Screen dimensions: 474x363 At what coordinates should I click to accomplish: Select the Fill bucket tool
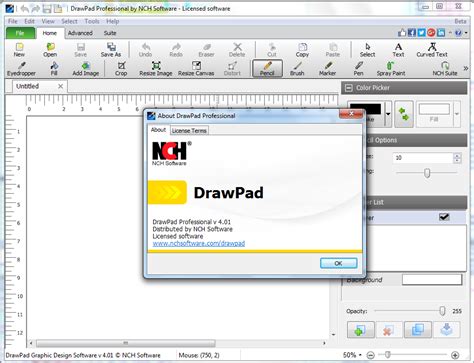pos(54,69)
